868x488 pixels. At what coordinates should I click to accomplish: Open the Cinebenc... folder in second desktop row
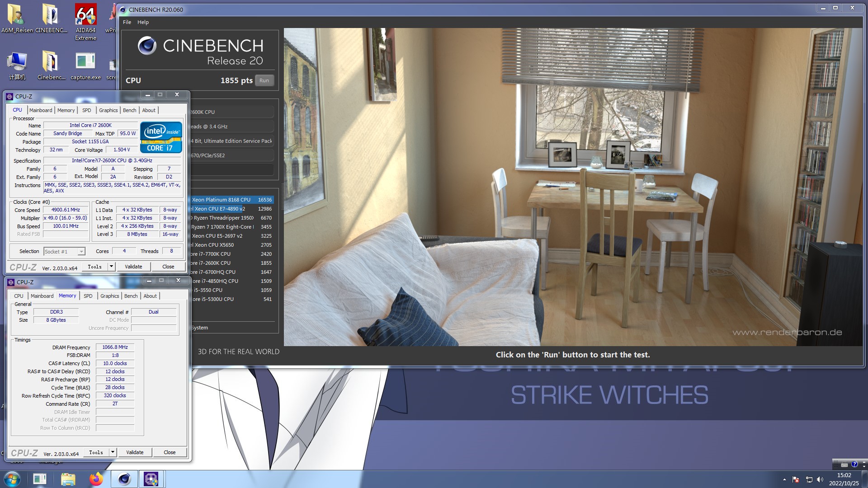51,66
